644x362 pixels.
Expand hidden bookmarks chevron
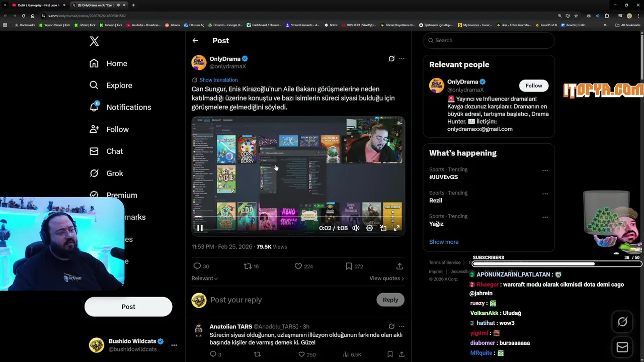tap(605, 25)
